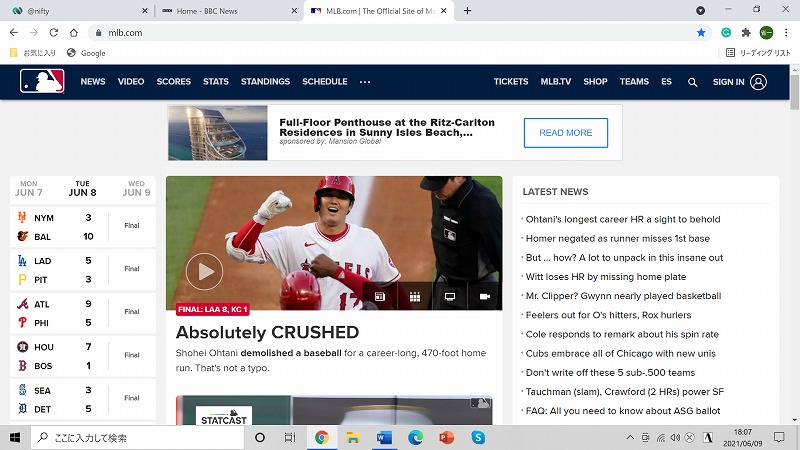Open File Explorer from the taskbar
This screenshot has width=800, height=450.
pyautogui.click(x=353, y=438)
